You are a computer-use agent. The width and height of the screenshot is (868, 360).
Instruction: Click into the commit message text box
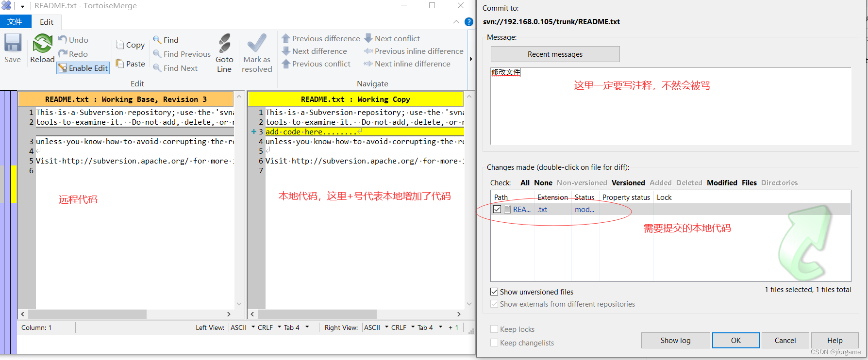click(x=670, y=106)
